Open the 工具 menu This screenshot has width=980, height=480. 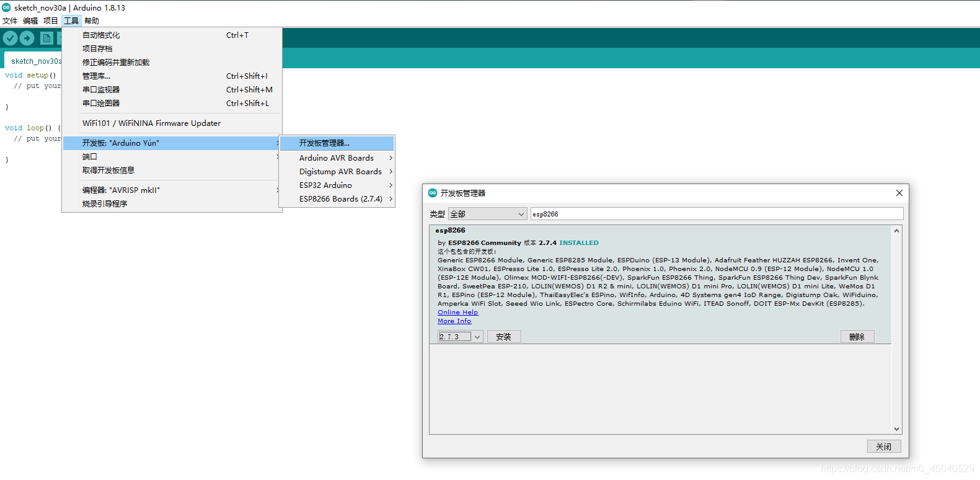coord(71,20)
